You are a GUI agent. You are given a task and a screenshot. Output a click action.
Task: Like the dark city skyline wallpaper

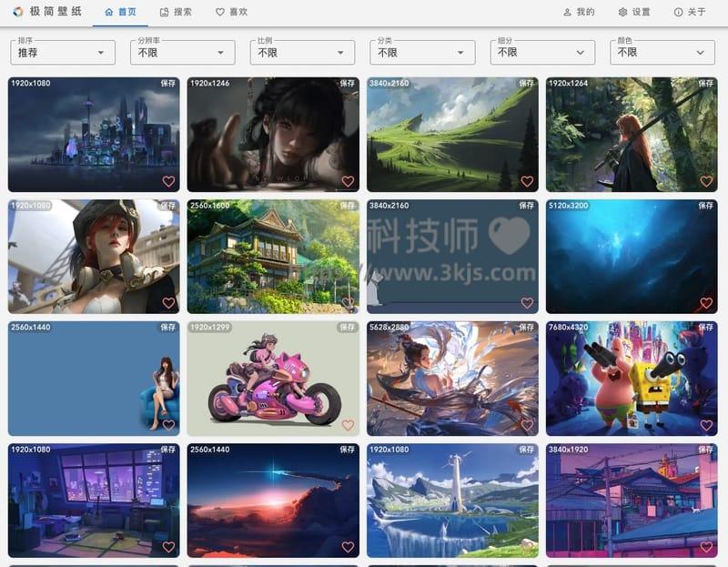tap(168, 181)
